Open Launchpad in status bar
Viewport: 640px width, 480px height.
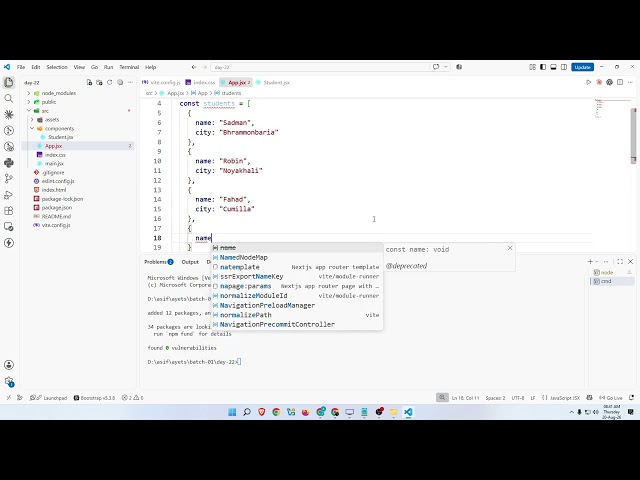[x=48, y=398]
